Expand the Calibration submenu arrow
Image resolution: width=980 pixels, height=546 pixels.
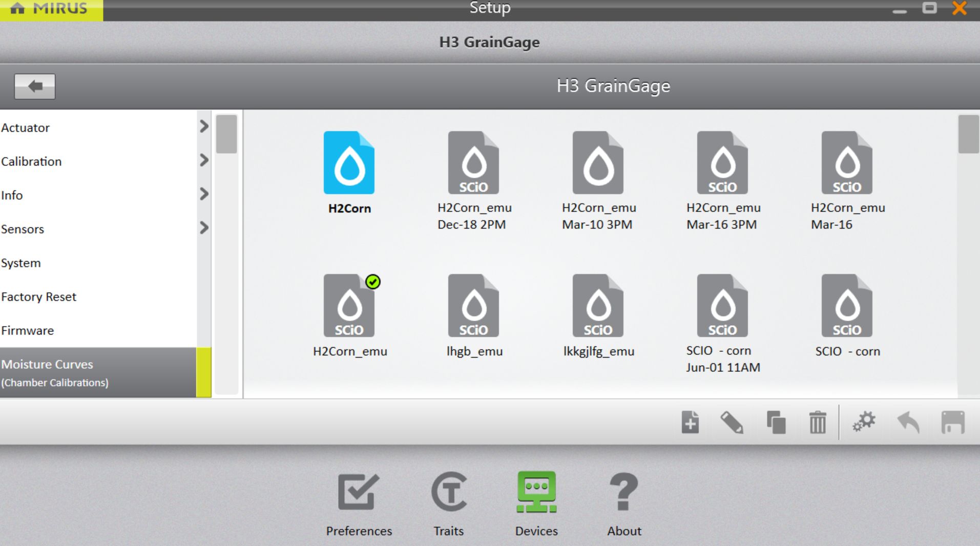(204, 160)
